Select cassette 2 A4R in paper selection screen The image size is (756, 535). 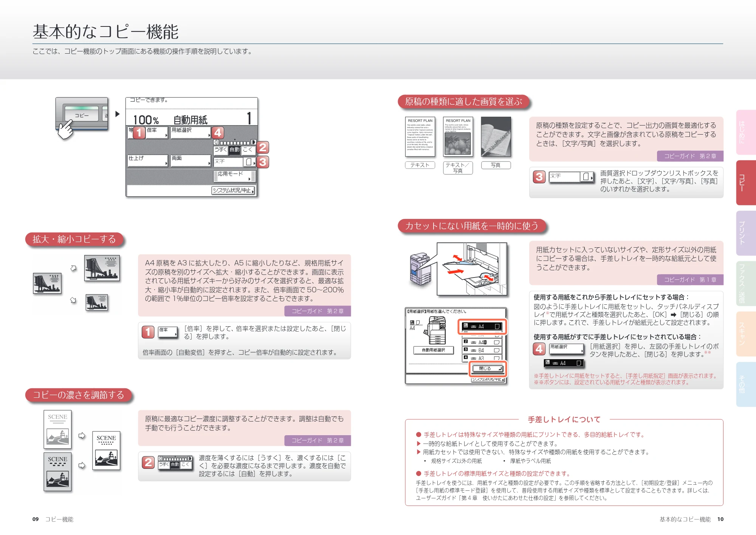482,343
